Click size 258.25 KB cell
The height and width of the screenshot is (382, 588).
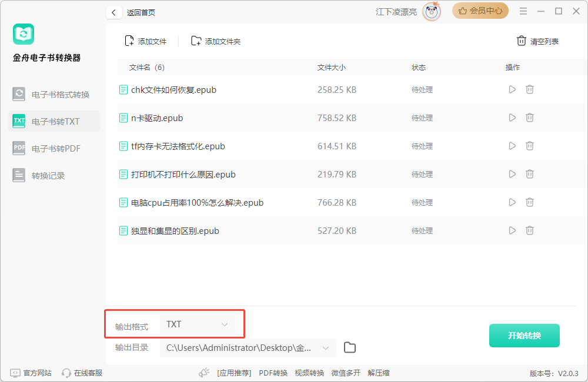coord(337,90)
